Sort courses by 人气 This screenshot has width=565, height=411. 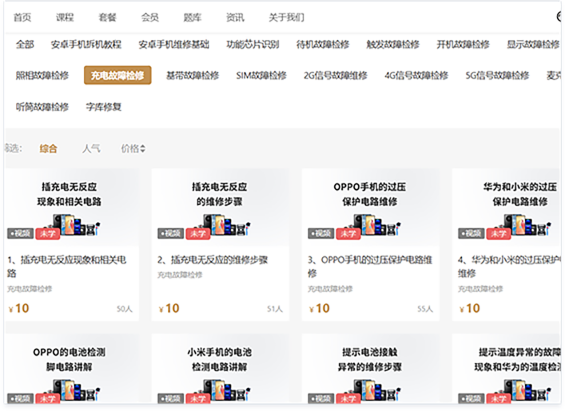point(91,148)
